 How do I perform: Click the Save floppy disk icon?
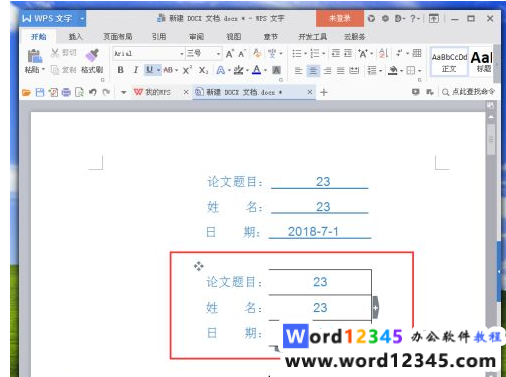click(40, 92)
